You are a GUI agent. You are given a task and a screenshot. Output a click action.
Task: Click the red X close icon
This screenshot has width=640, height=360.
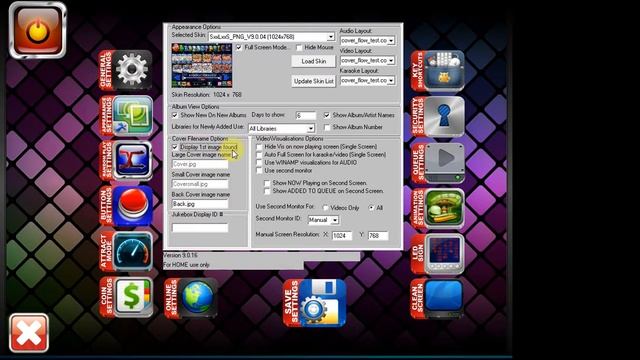pyautogui.click(x=29, y=333)
